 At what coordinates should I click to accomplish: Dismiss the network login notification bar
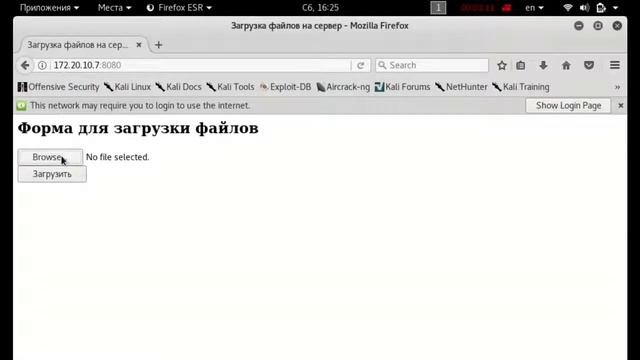pyautogui.click(x=621, y=106)
